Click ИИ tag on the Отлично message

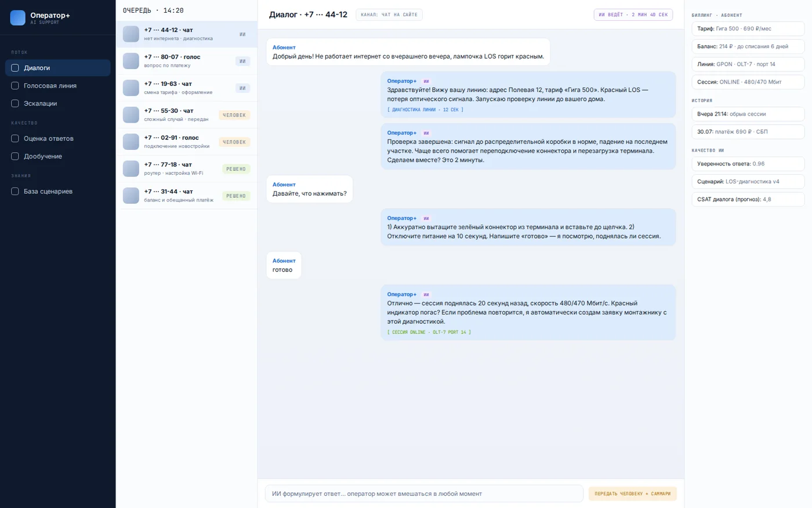coord(426,294)
